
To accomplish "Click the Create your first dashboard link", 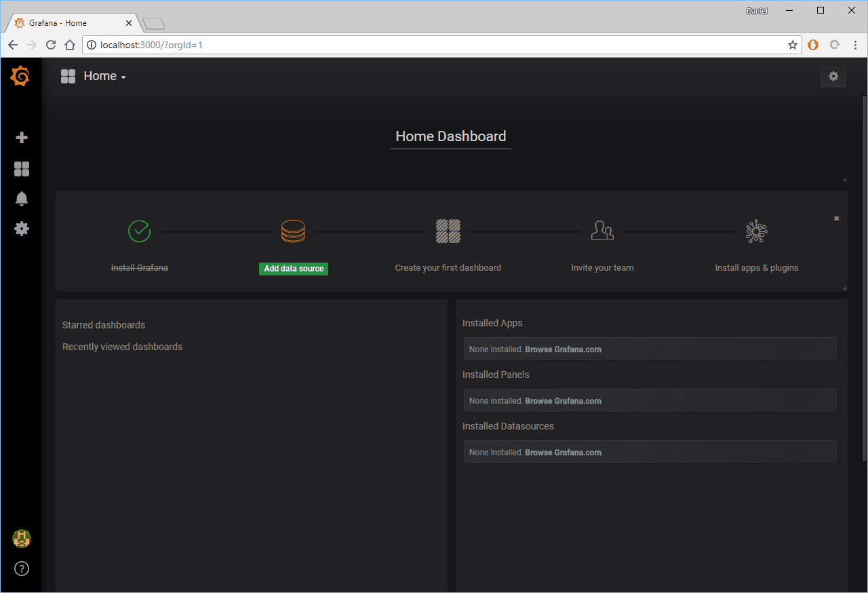I will (448, 268).
